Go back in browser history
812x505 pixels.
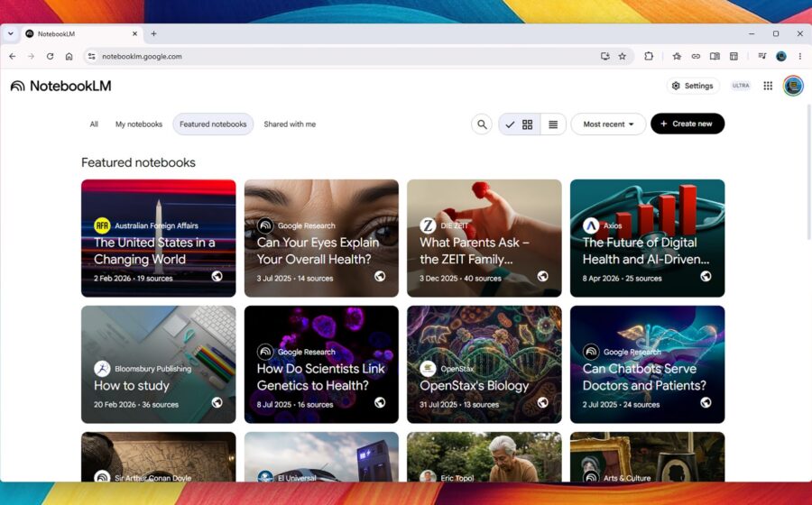13,57
